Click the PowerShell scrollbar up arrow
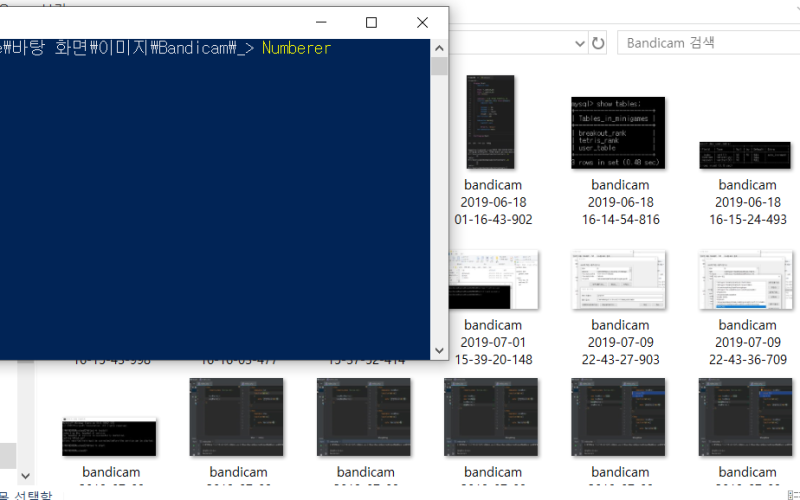This screenshot has height=500, width=800. (x=439, y=48)
